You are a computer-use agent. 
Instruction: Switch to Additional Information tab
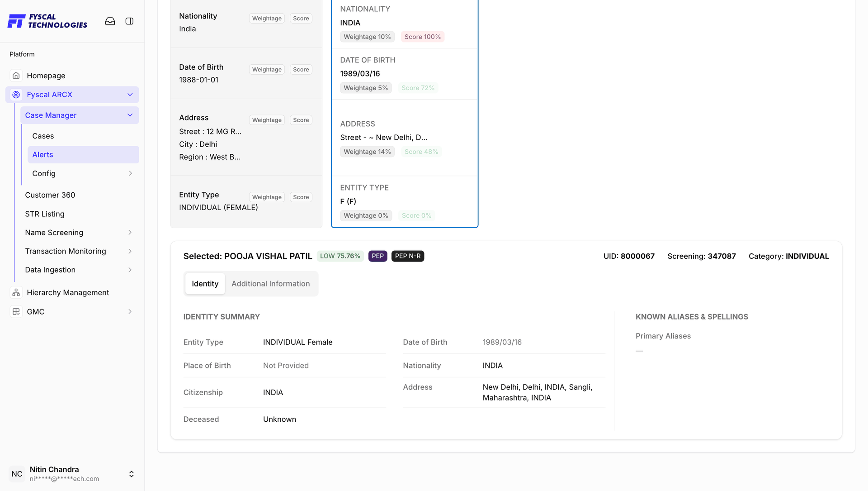(270, 283)
